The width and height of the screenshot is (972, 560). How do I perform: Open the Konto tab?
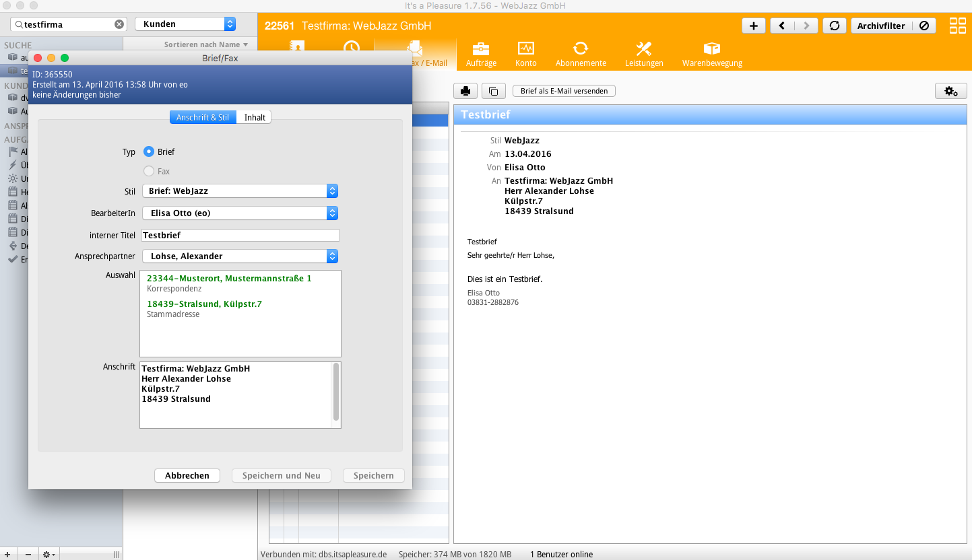pyautogui.click(x=526, y=54)
